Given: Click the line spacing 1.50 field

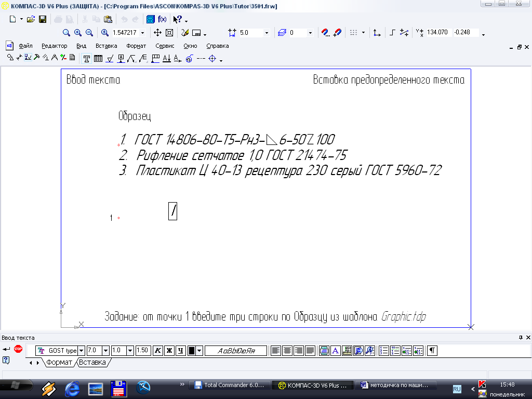Looking at the screenshot, I should (x=142, y=351).
